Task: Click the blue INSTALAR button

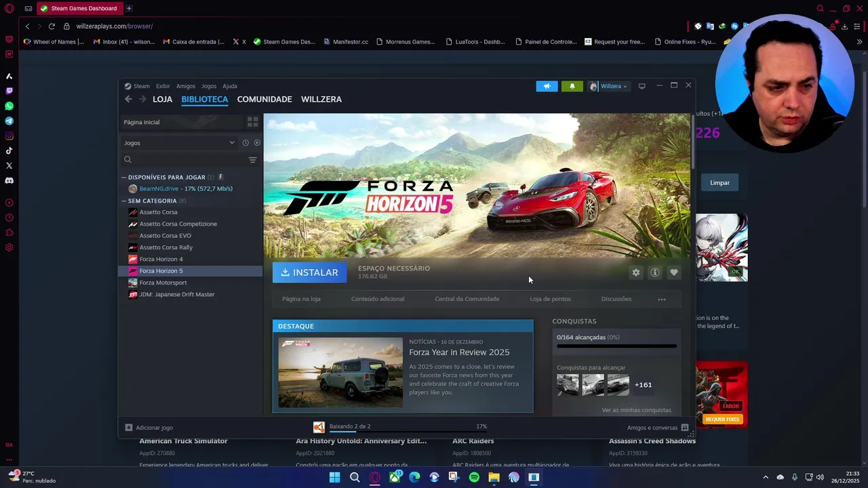Action: pyautogui.click(x=309, y=272)
